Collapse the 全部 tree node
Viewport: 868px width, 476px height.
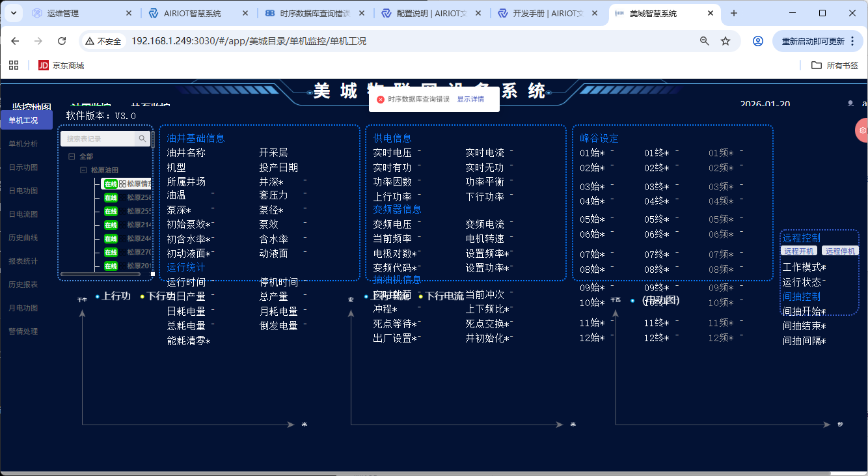click(x=72, y=156)
